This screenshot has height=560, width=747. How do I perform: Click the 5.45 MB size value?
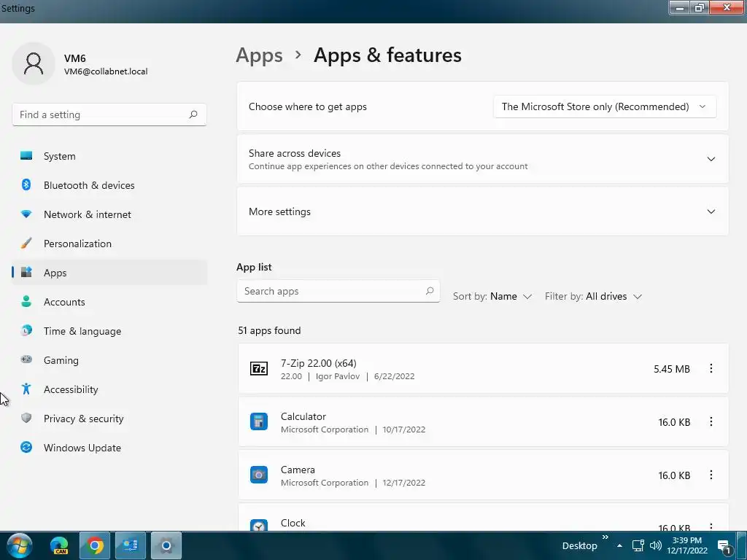(672, 369)
